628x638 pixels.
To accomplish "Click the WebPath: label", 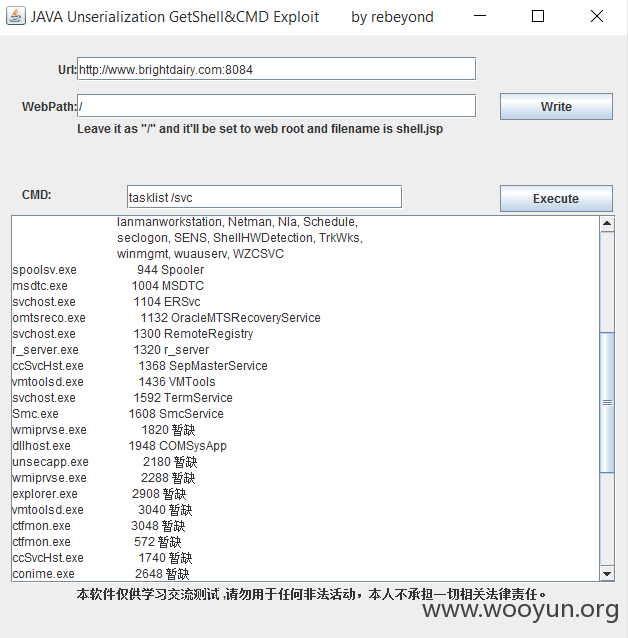I will (49, 107).
